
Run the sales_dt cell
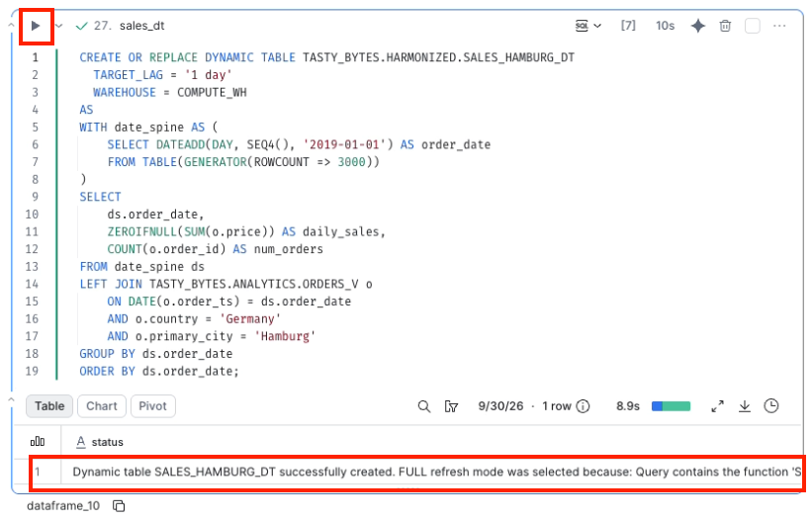pos(36,26)
